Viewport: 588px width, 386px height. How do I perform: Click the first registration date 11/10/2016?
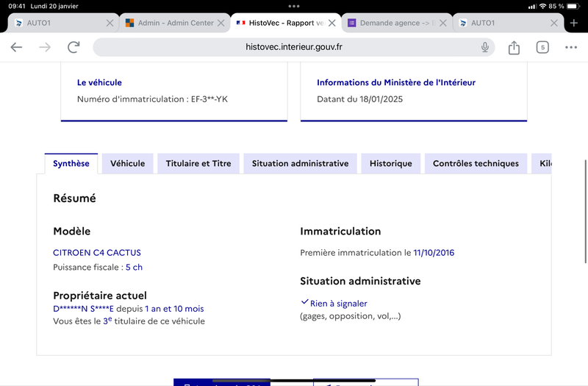[434, 253]
